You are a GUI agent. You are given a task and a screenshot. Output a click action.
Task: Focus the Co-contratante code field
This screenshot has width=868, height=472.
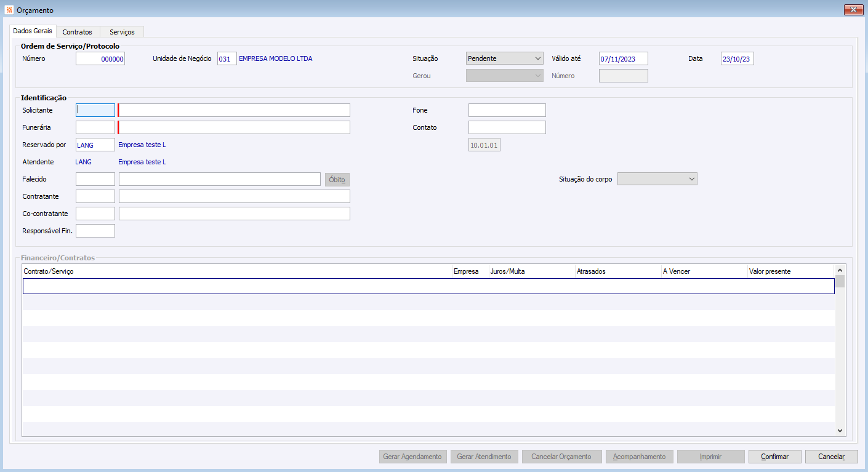point(95,214)
